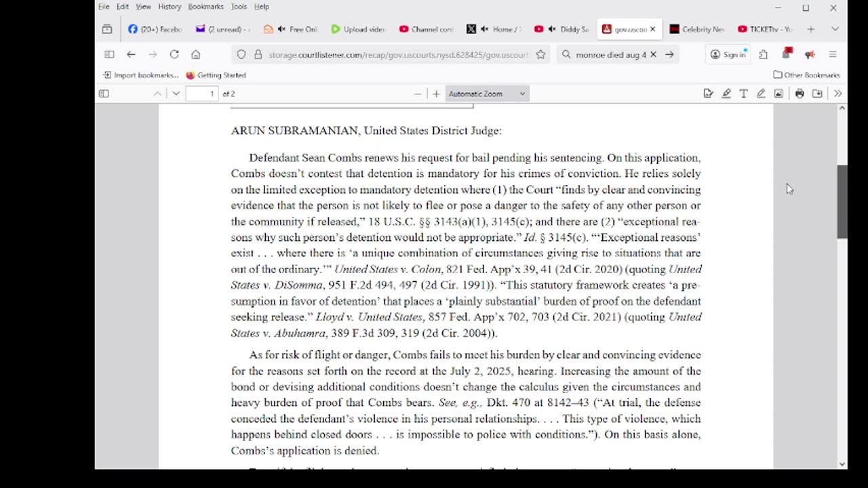
Task: Open the Tools menu
Action: point(239,7)
